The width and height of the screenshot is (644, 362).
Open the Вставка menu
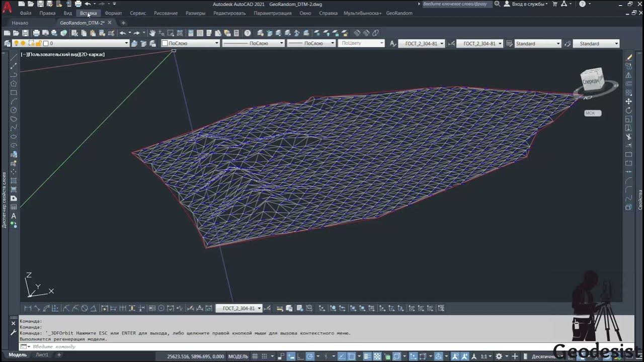tap(89, 13)
